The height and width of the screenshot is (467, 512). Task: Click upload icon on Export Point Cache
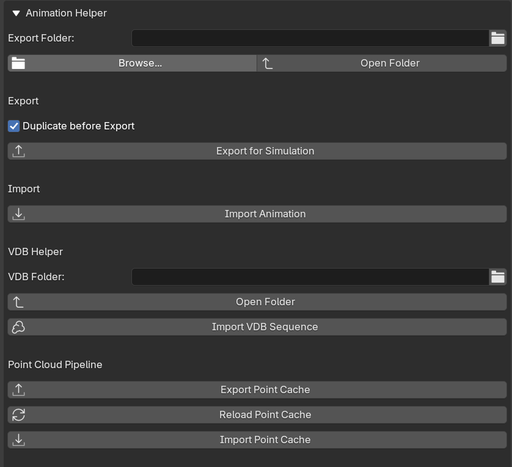(19, 390)
